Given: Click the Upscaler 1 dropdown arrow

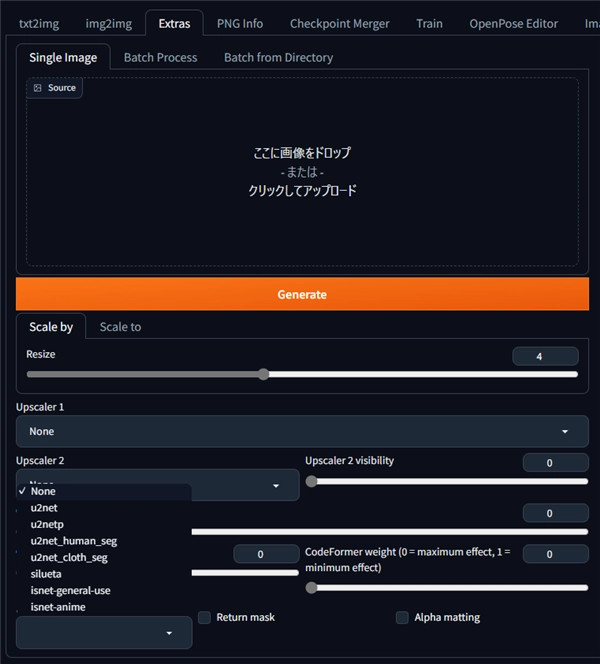Looking at the screenshot, I should 565,432.
